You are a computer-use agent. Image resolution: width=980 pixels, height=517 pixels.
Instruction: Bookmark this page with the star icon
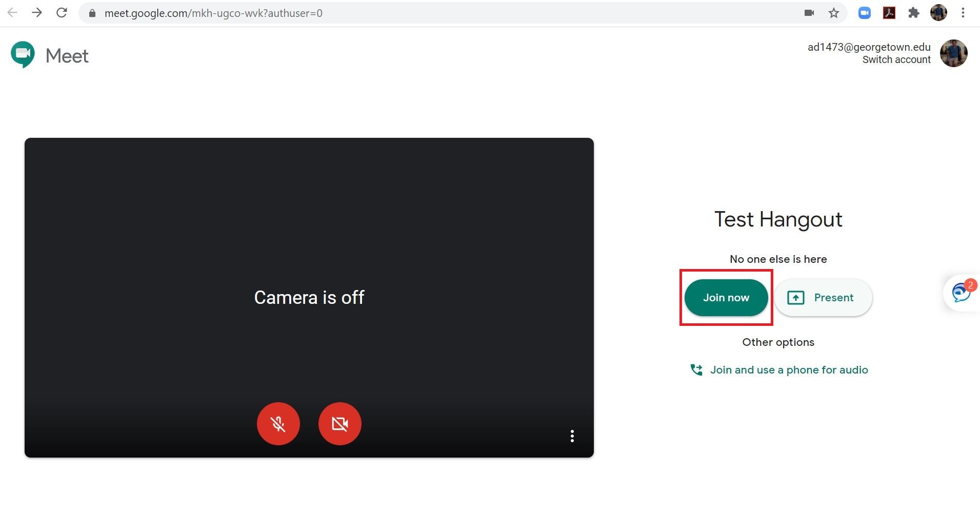pyautogui.click(x=834, y=13)
